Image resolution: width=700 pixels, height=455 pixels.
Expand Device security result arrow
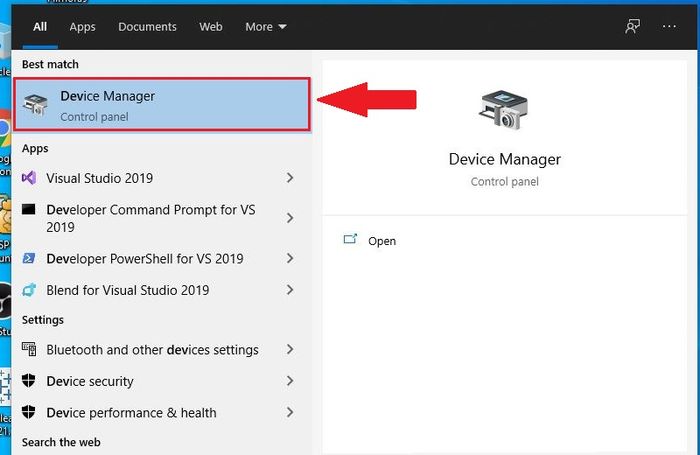[290, 381]
